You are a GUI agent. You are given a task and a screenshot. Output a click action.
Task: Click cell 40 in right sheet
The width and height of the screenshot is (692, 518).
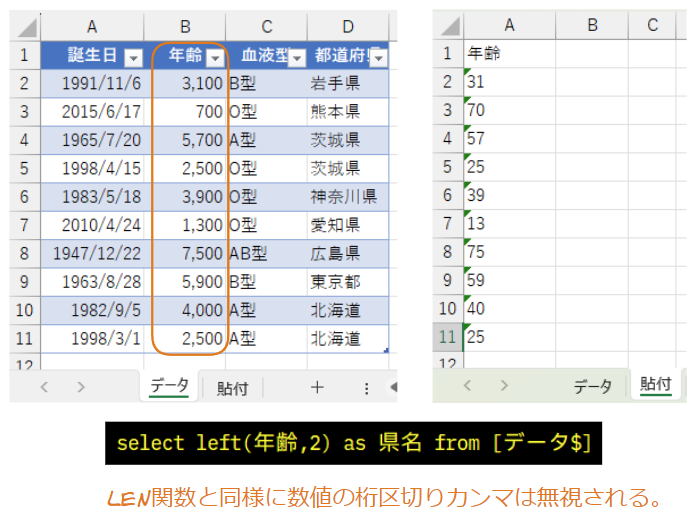(x=509, y=308)
